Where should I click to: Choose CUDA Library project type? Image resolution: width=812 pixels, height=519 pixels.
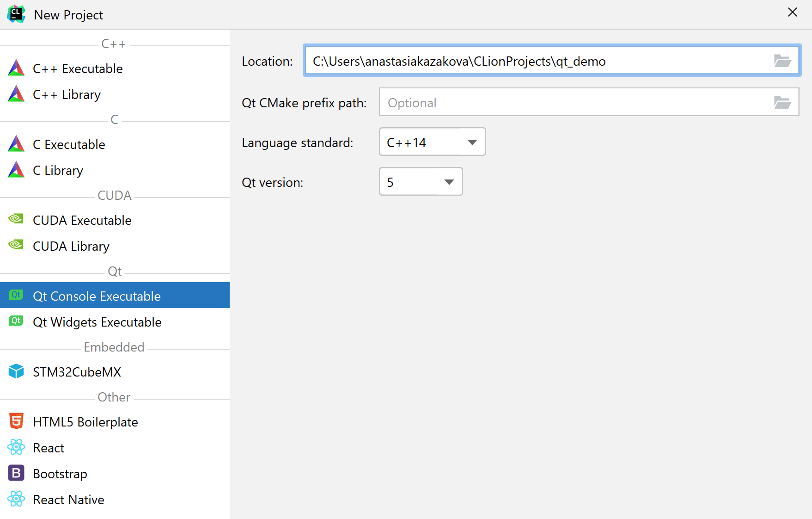pyautogui.click(x=71, y=247)
